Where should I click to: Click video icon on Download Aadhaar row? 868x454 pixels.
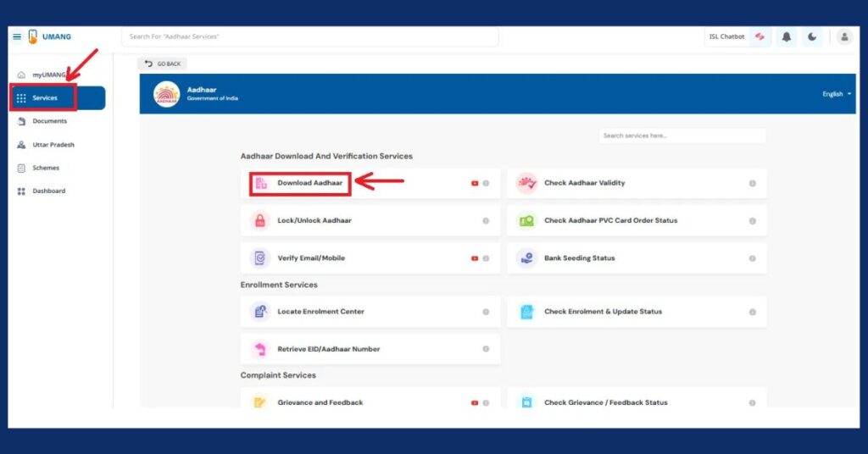475,184
